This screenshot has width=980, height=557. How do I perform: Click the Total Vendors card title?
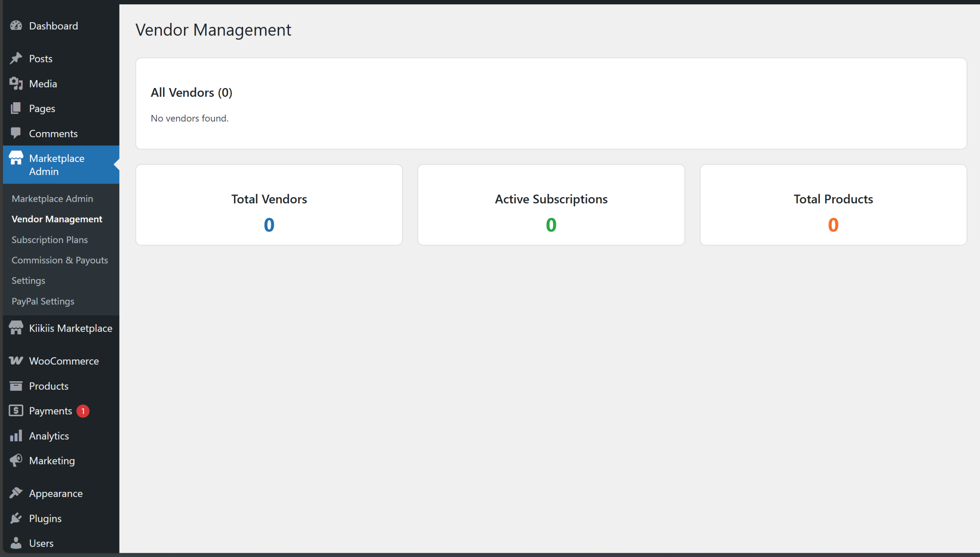(x=269, y=199)
